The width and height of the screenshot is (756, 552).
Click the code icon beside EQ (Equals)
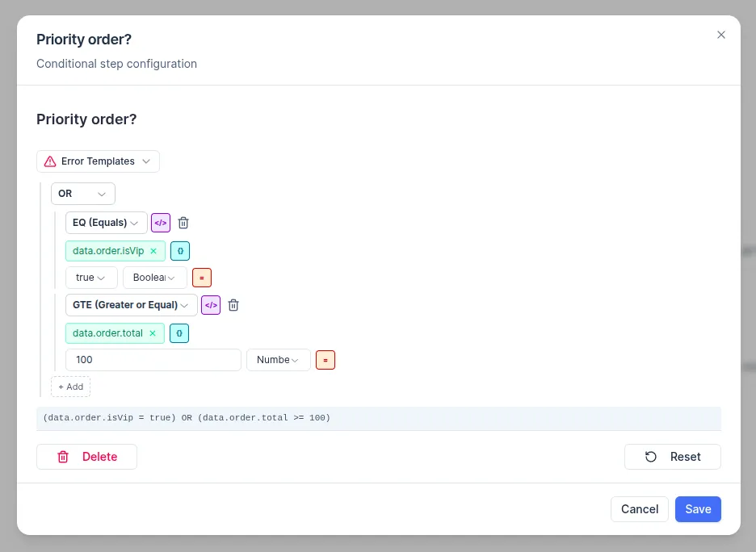(161, 223)
